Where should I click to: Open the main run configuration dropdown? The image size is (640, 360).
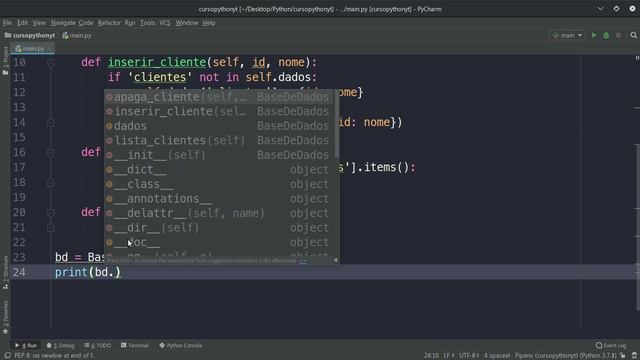pos(567,36)
